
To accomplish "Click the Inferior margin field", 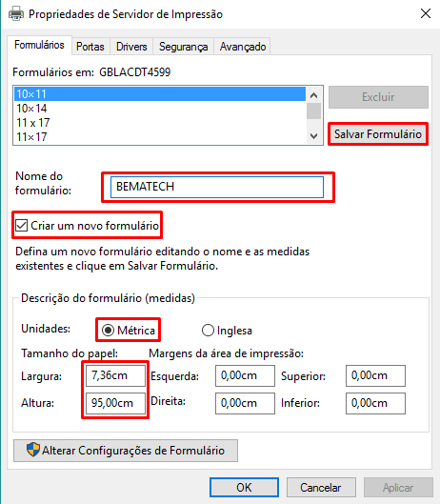I will tap(375, 403).
